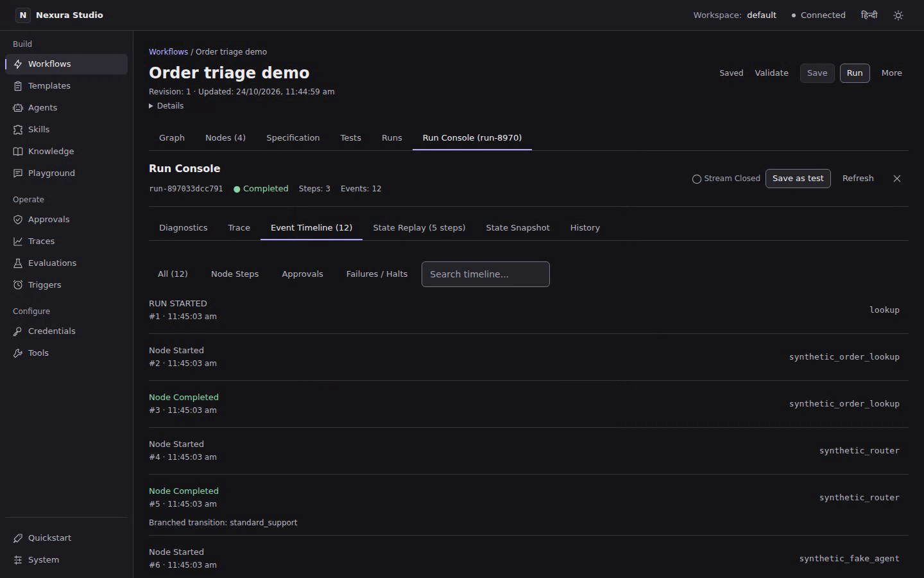Open Credentials via its key icon
The height and width of the screenshot is (578, 924).
pyautogui.click(x=18, y=331)
